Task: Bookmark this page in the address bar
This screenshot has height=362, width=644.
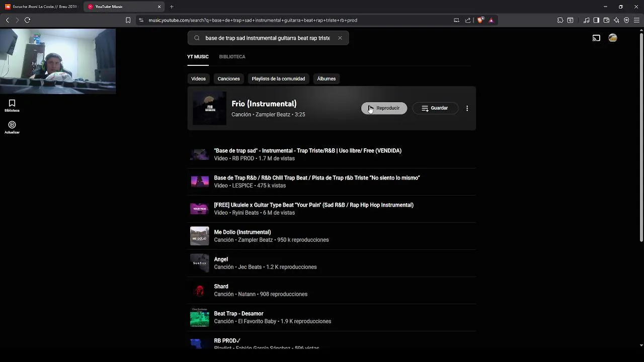Action: 128,20
